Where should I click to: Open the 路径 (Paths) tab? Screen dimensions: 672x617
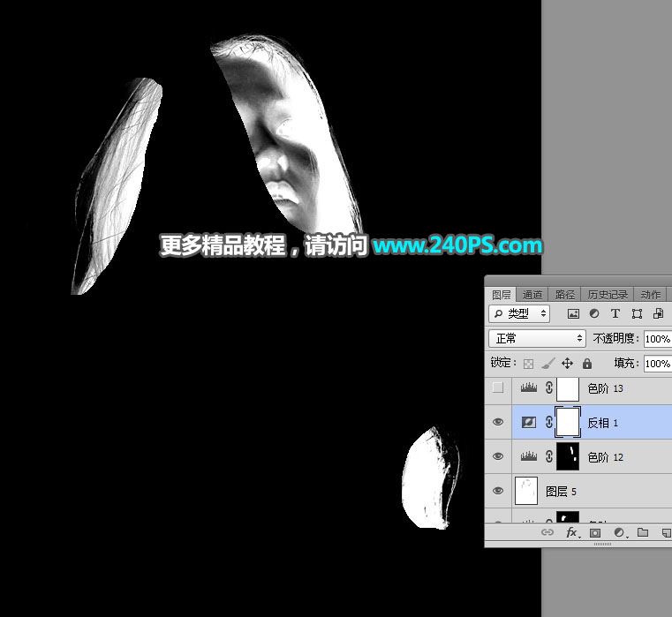click(564, 295)
